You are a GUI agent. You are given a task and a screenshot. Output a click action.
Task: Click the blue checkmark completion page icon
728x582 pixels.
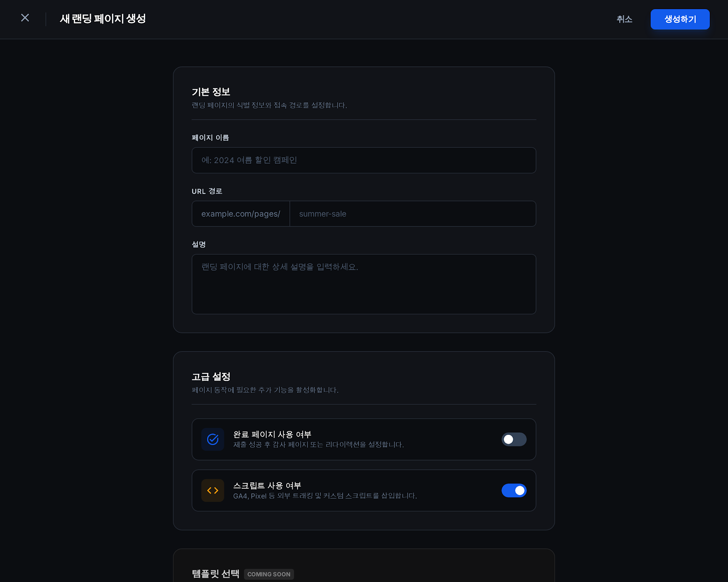tap(212, 439)
